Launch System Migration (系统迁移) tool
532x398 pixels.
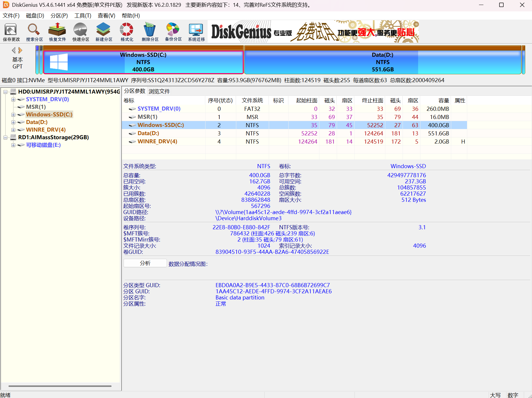tap(196, 32)
